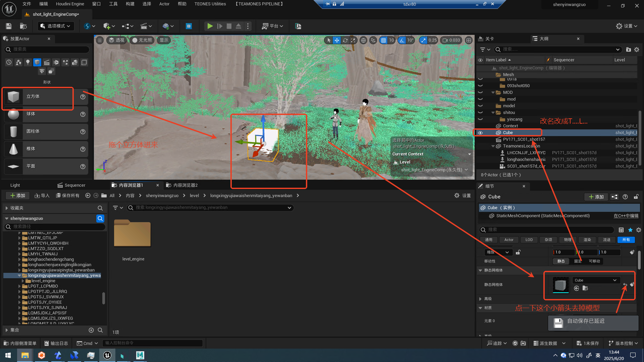
Task: Collapse the MOD folder in outliner
Action: (493, 93)
